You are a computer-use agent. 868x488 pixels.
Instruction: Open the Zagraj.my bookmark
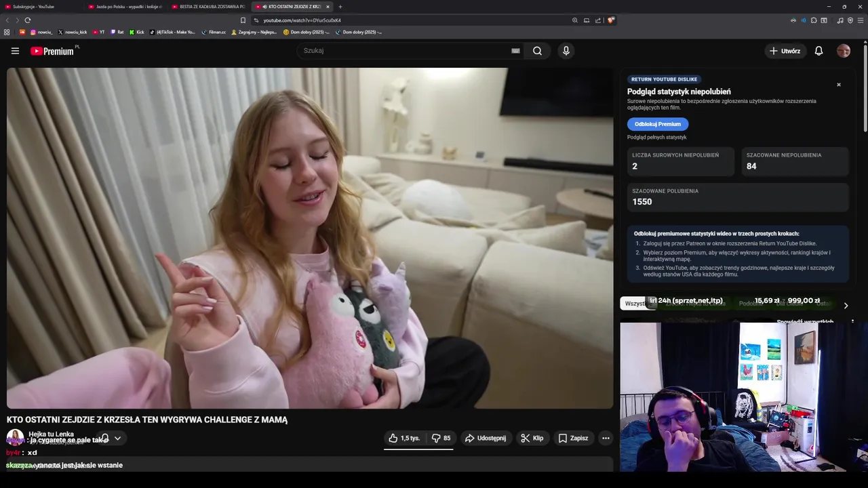[254, 32]
